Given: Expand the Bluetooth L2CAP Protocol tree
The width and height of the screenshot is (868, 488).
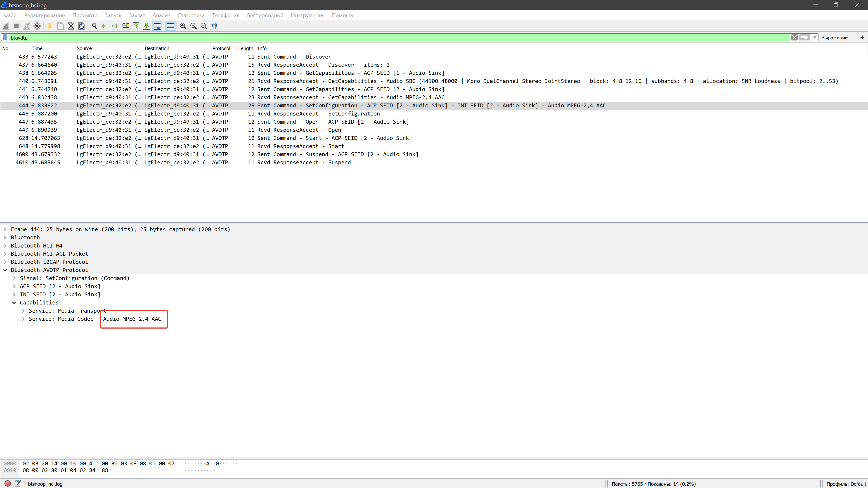Looking at the screenshot, I should click(5, 262).
